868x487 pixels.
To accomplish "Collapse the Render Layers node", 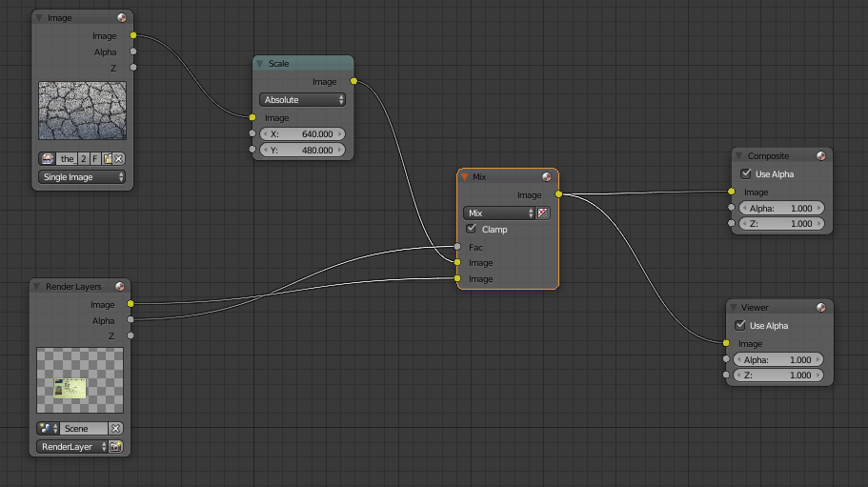I will coord(36,286).
